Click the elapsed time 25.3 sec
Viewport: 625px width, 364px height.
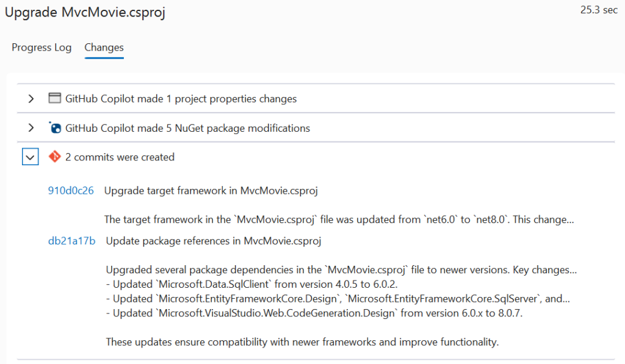pyautogui.click(x=599, y=10)
